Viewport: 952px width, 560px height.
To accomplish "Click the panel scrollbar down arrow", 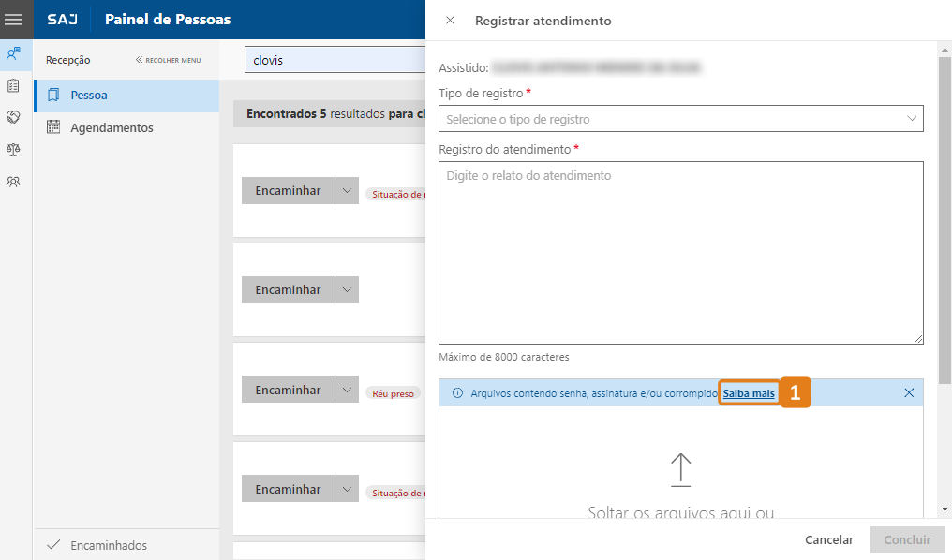I will 945,509.
